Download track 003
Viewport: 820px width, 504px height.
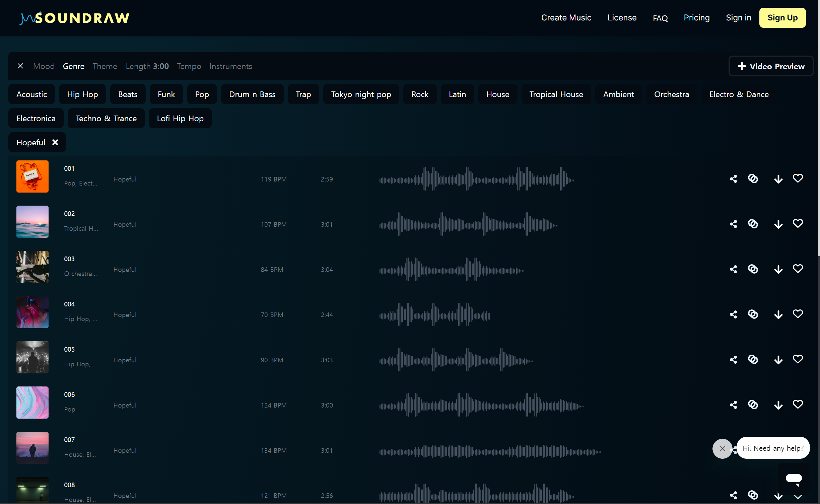(x=778, y=269)
